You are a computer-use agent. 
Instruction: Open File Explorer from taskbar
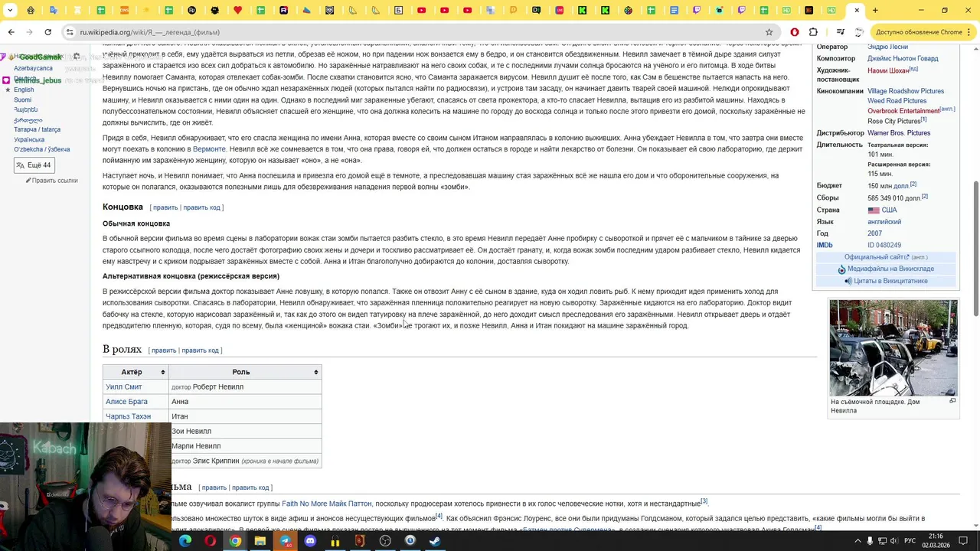[x=260, y=541]
